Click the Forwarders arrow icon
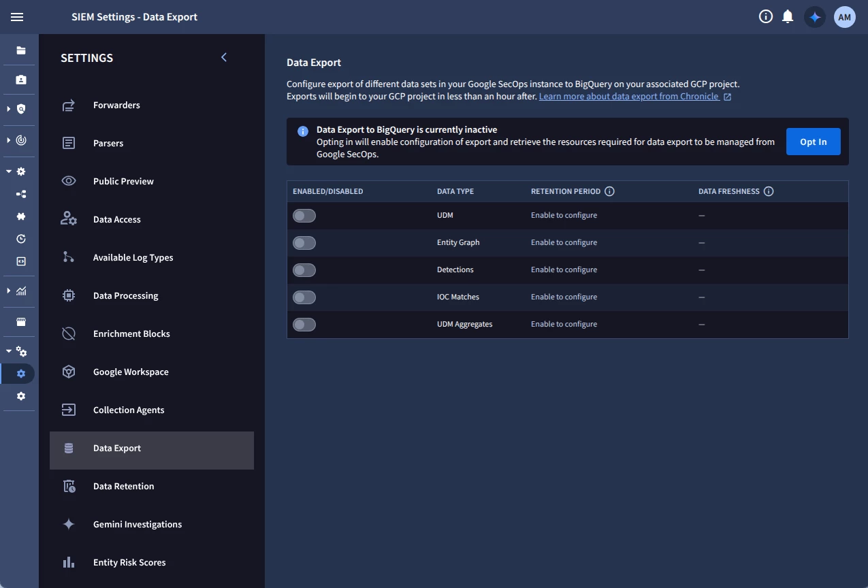The height and width of the screenshot is (588, 868). pyautogui.click(x=69, y=105)
